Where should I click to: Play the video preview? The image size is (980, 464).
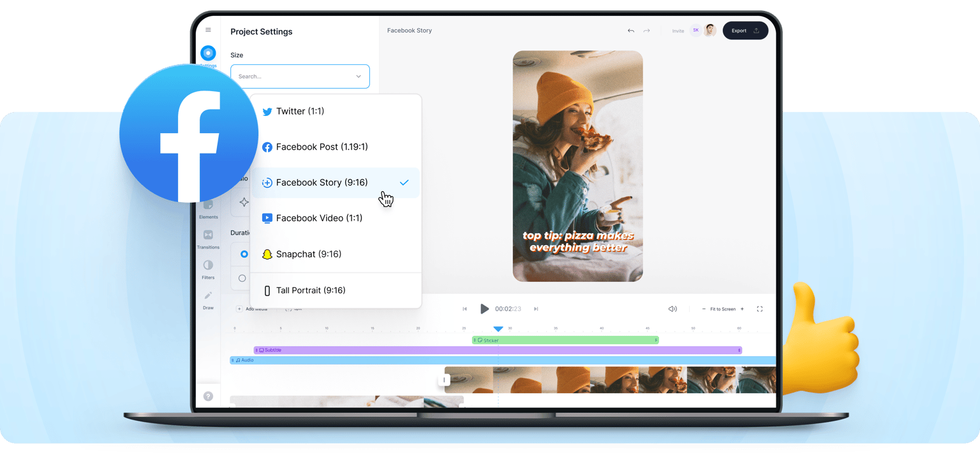[x=484, y=309]
